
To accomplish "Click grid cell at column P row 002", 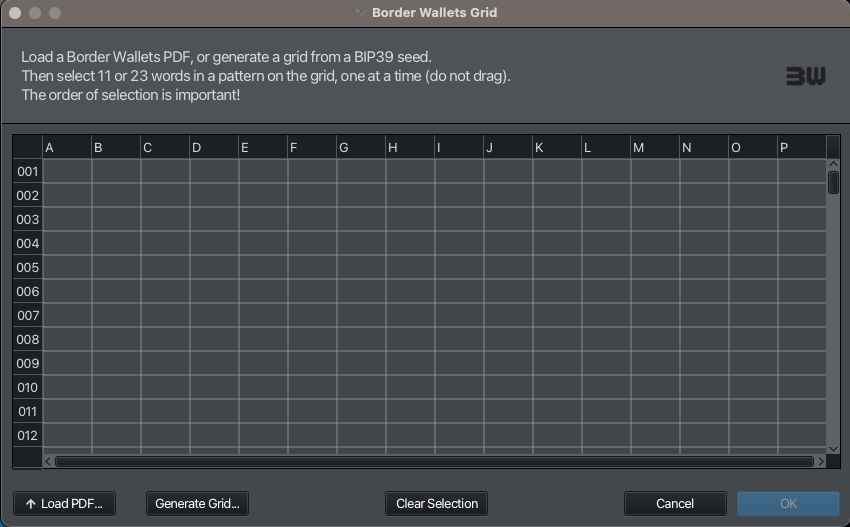I will coord(802,195).
